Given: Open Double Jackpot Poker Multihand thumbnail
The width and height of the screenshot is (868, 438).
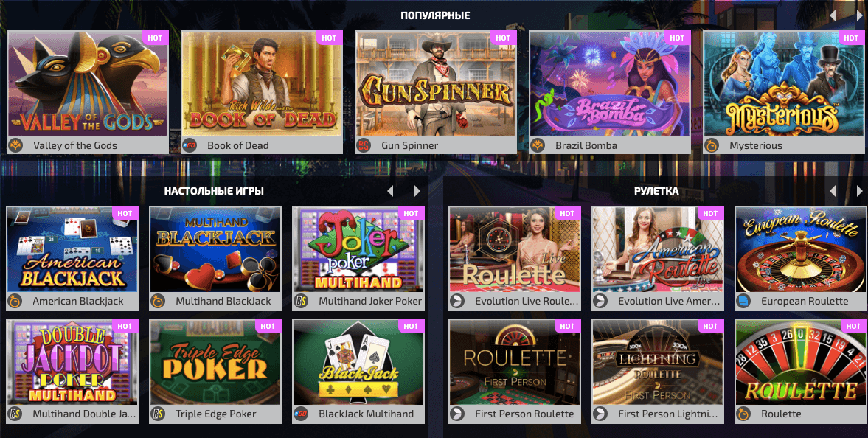Looking at the screenshot, I should pos(72,362).
